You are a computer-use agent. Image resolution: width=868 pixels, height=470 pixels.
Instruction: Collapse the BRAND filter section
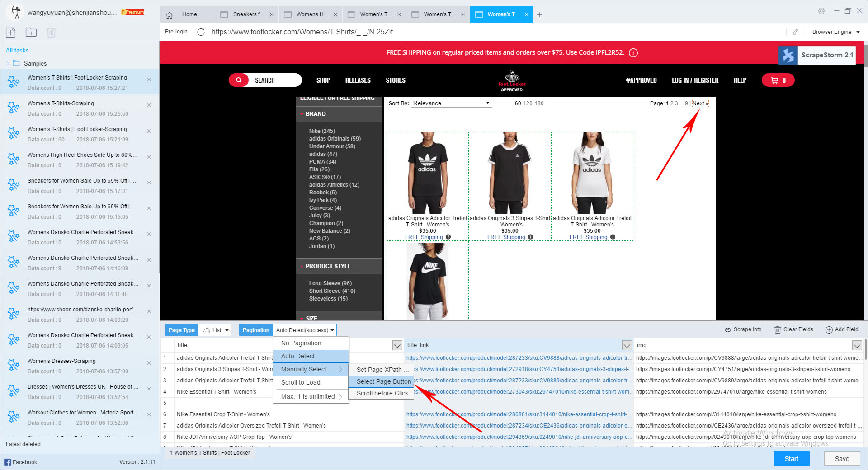tap(302, 114)
